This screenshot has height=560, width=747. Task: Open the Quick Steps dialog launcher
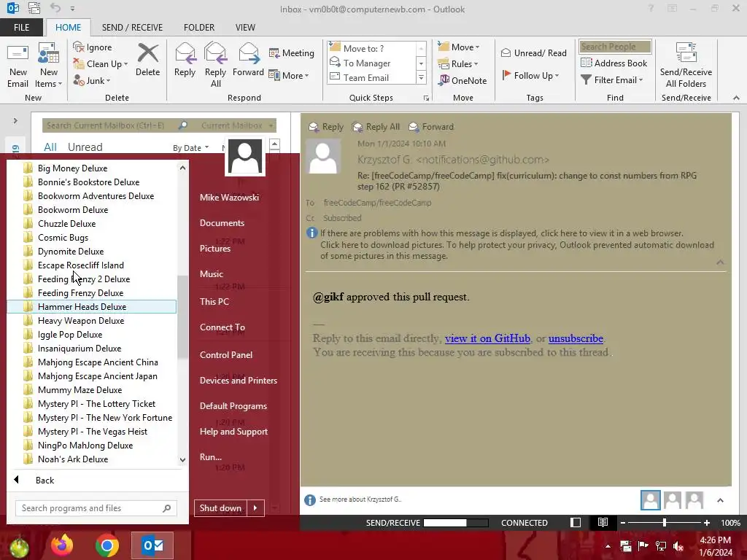426,98
